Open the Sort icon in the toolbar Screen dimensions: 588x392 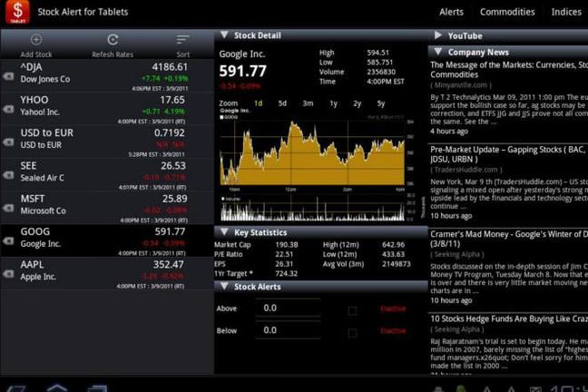pos(182,39)
